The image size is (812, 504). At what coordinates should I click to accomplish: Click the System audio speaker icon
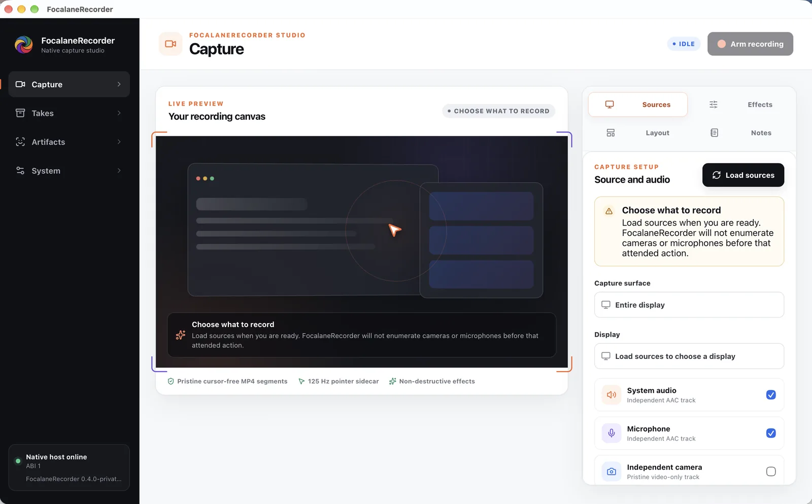point(612,394)
